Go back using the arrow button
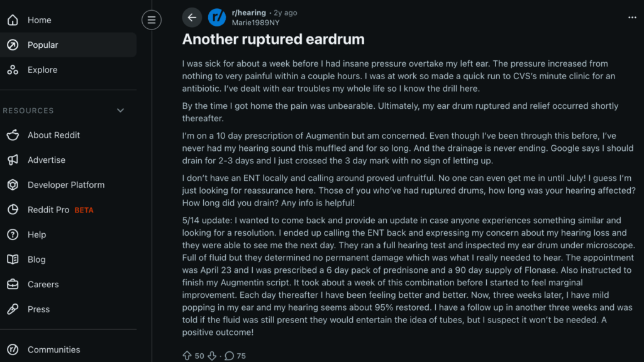The image size is (644, 362). pos(192,18)
